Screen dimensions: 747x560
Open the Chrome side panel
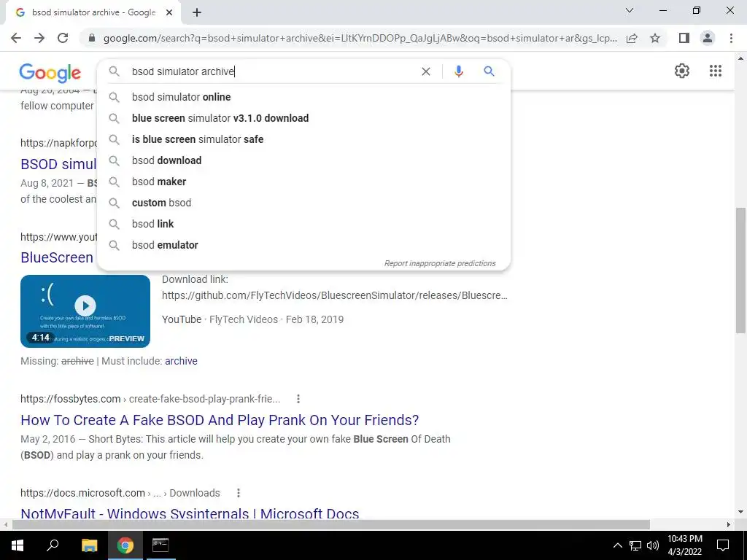pyautogui.click(x=684, y=38)
